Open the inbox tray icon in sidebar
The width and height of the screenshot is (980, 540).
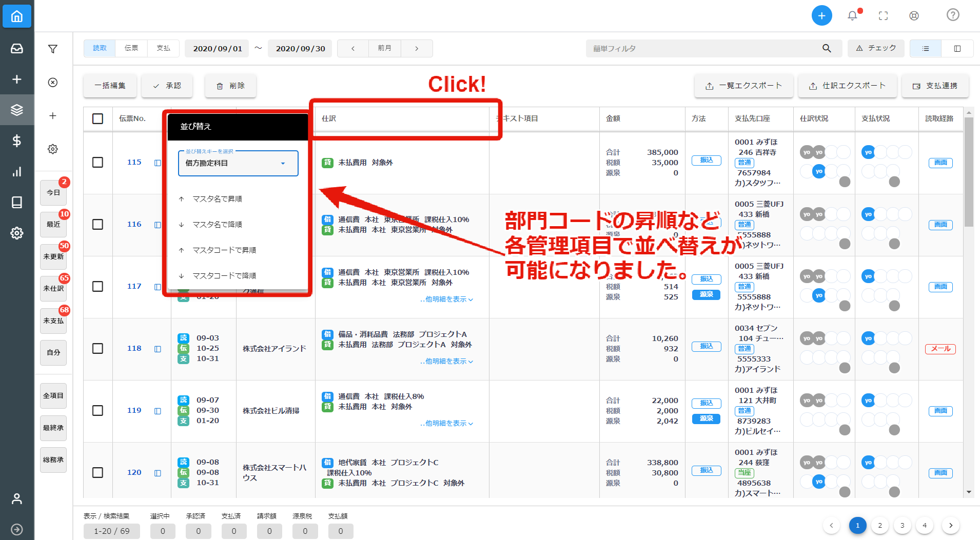pos(17,48)
